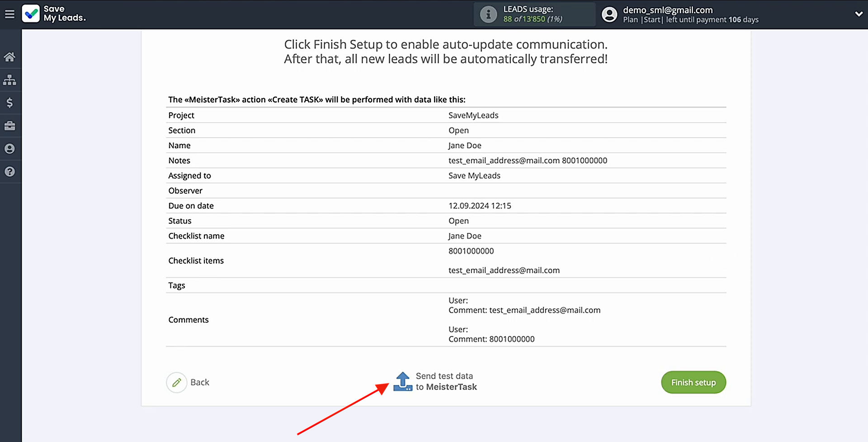The height and width of the screenshot is (442, 868).
Task: Click the Finish setup button
Action: (x=693, y=383)
